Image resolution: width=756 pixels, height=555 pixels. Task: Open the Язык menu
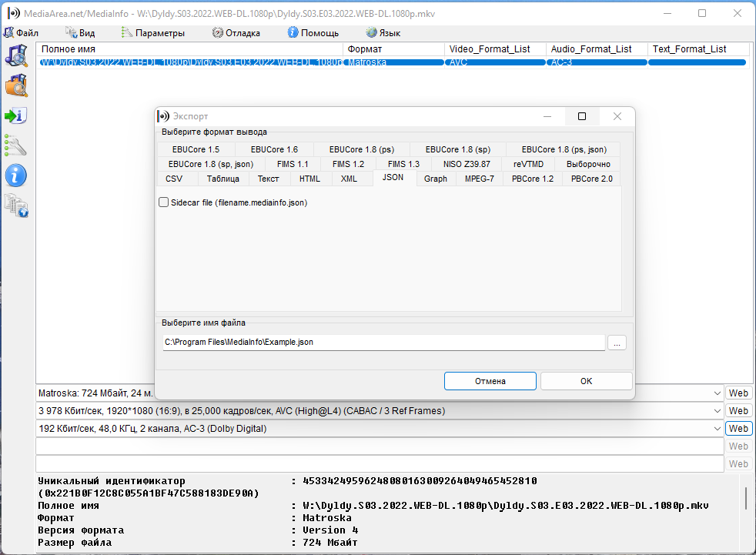tap(383, 33)
